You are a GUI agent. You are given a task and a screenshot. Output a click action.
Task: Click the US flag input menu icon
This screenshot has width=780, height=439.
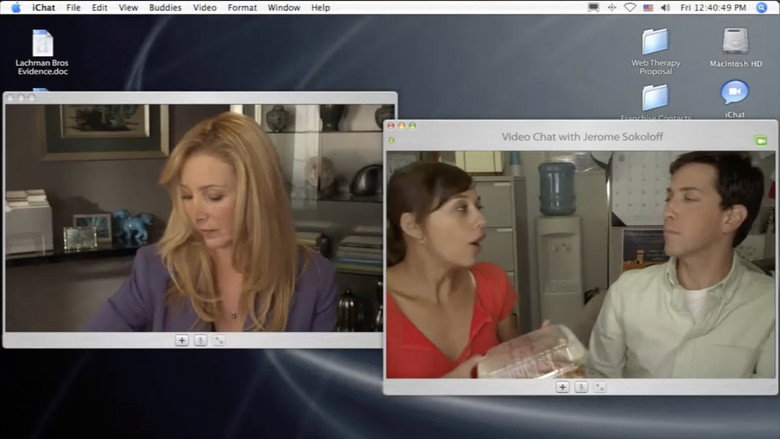coord(648,7)
